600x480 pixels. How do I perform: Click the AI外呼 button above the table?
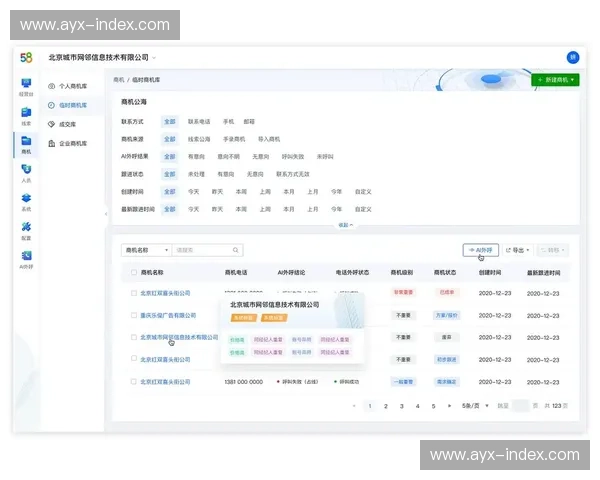[481, 250]
